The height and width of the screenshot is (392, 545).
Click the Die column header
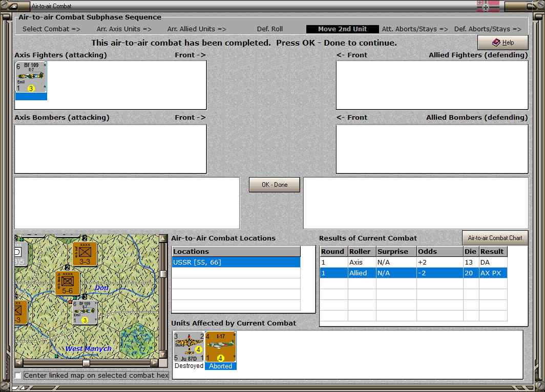[x=471, y=251]
